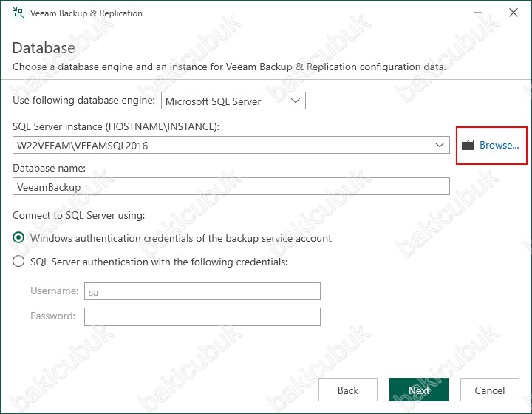Click the Browse... link
Viewport: 532px width, 414px height.
(499, 145)
